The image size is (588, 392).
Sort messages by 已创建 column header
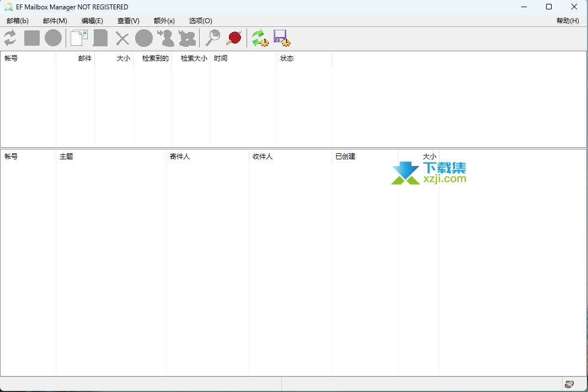[345, 157]
